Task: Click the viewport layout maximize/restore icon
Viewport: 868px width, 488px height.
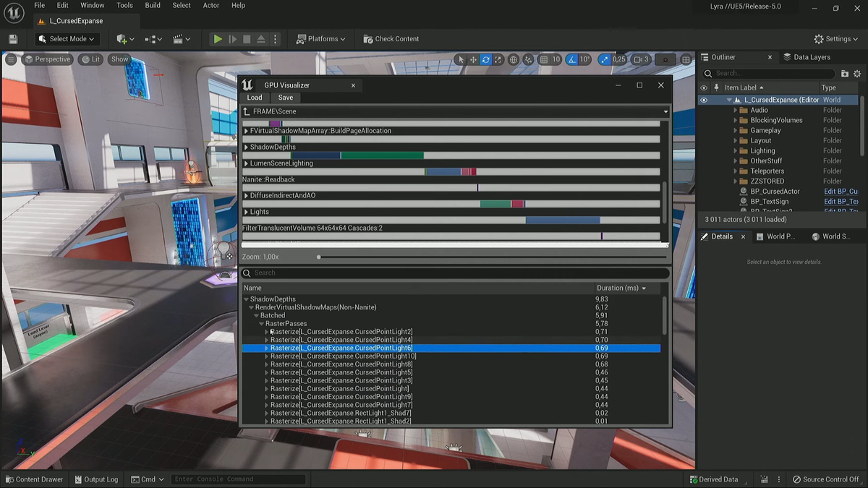Action: 684,59
